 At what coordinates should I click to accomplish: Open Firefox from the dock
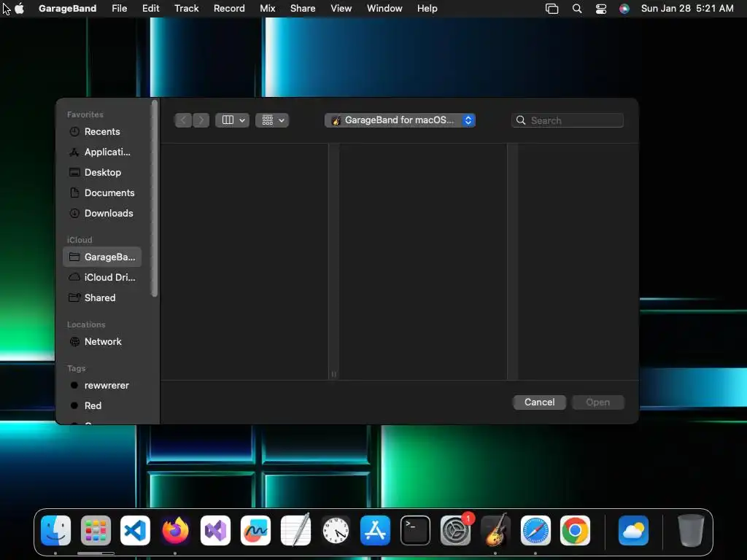click(x=175, y=530)
